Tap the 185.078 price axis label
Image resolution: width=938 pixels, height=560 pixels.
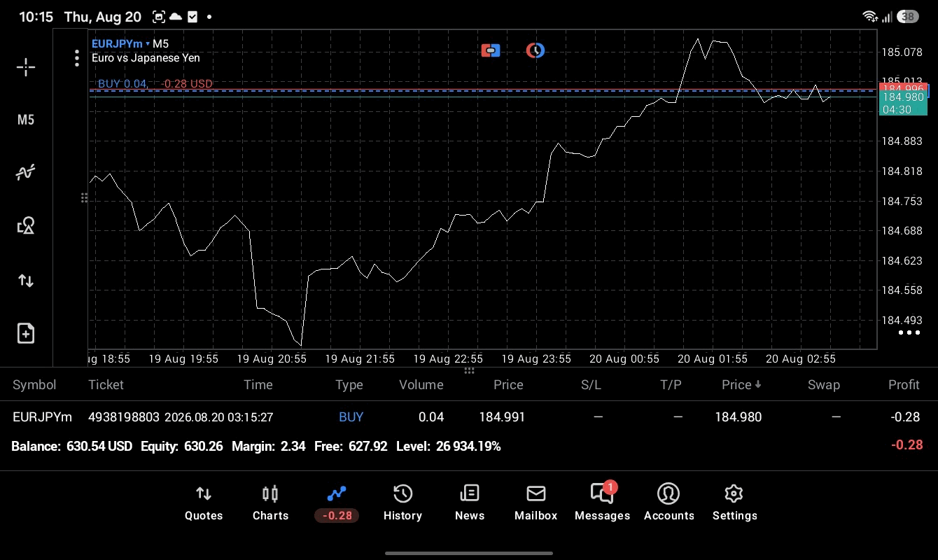[x=902, y=52]
